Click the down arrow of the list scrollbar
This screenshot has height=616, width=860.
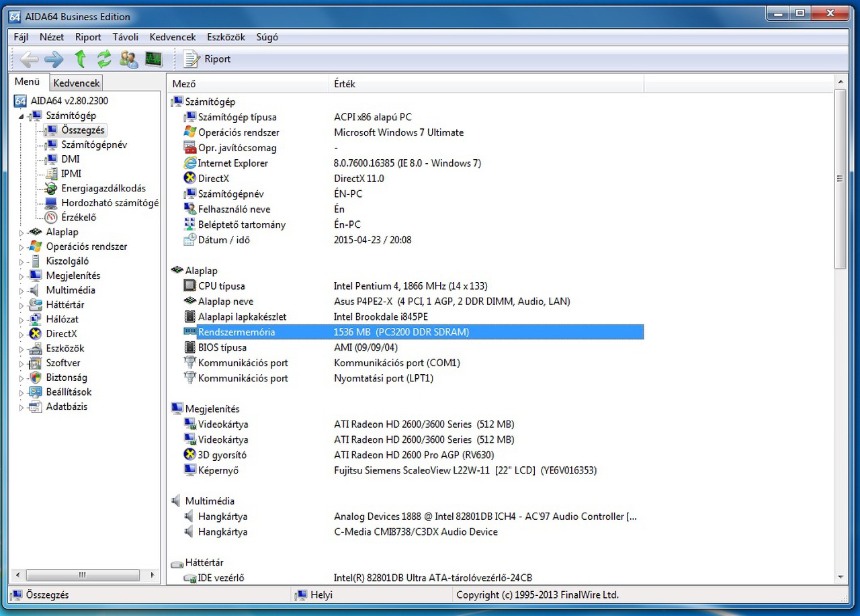tap(840, 577)
